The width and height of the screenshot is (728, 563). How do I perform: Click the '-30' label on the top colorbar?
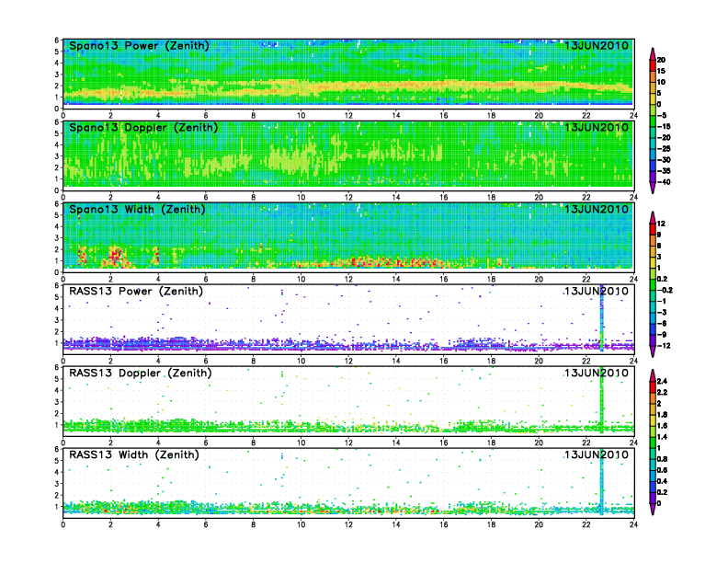pos(664,160)
